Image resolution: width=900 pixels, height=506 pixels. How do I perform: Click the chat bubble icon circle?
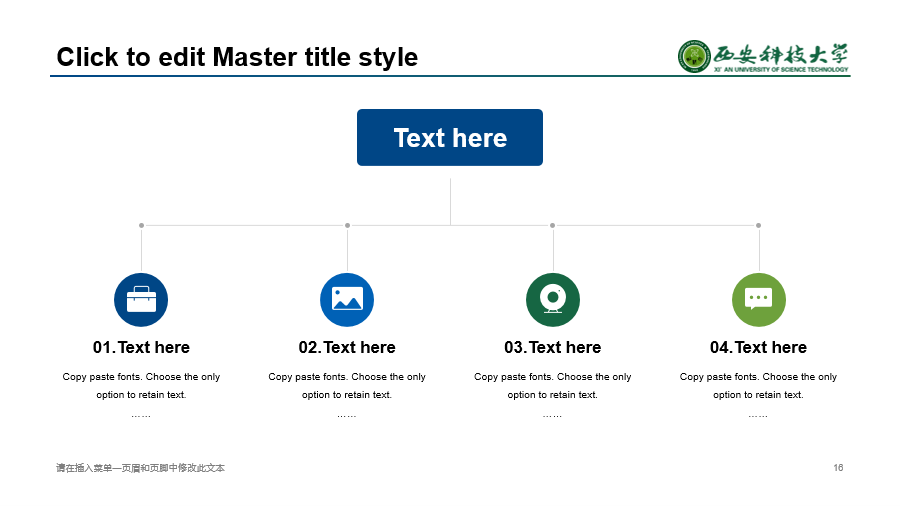coord(759,299)
